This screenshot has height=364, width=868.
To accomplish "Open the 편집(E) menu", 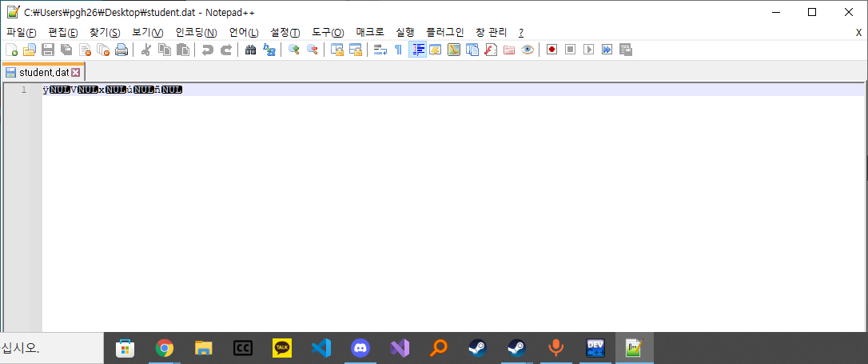I will (63, 32).
